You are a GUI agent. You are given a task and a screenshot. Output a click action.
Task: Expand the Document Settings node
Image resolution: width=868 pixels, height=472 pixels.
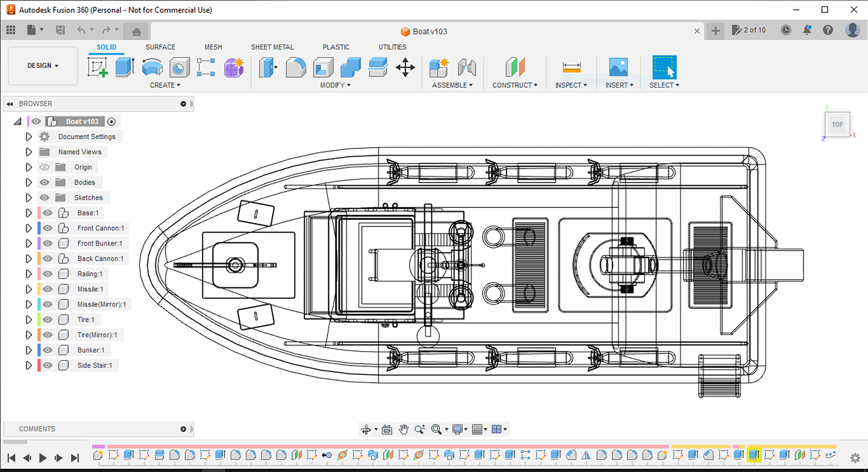pos(29,137)
